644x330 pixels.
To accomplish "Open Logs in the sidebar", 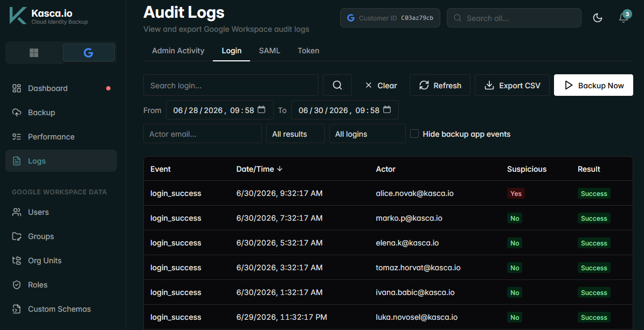I will (61, 161).
